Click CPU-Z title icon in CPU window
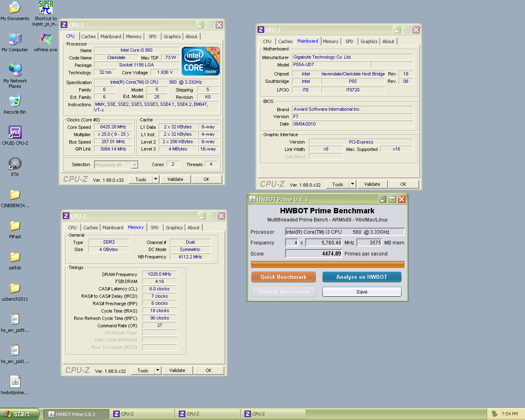 (64, 25)
